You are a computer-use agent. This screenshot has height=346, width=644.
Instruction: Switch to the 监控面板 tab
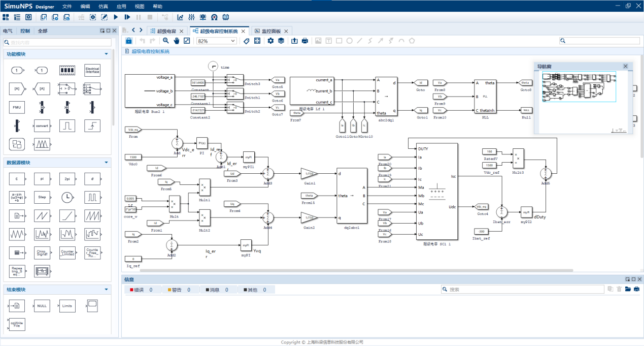coord(270,31)
